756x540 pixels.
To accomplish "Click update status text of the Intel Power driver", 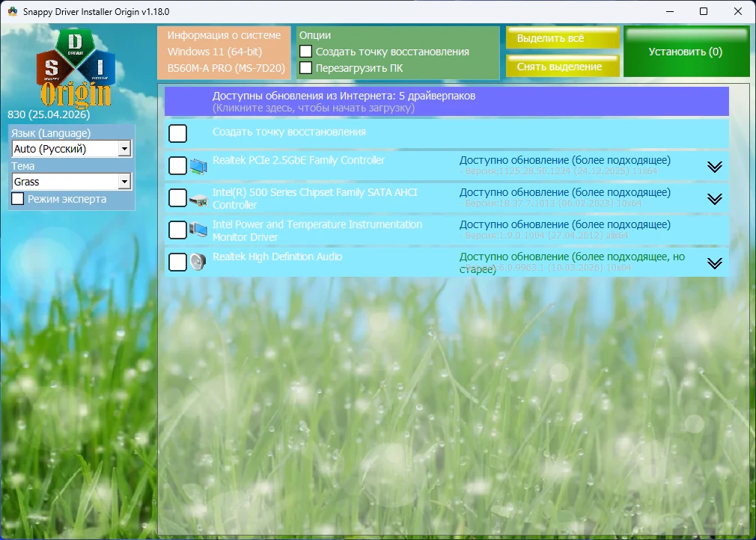I will coord(564,224).
